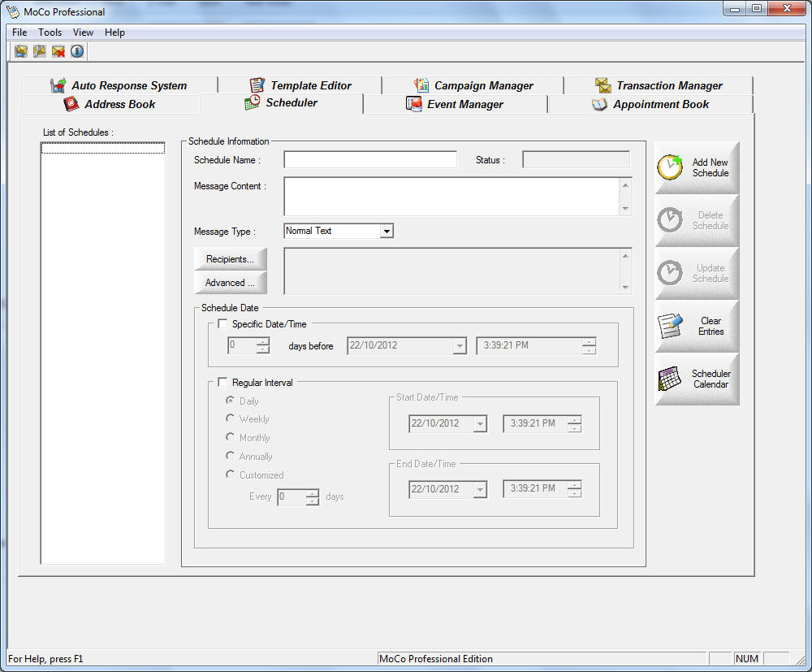Click the days before number field

tap(242, 345)
